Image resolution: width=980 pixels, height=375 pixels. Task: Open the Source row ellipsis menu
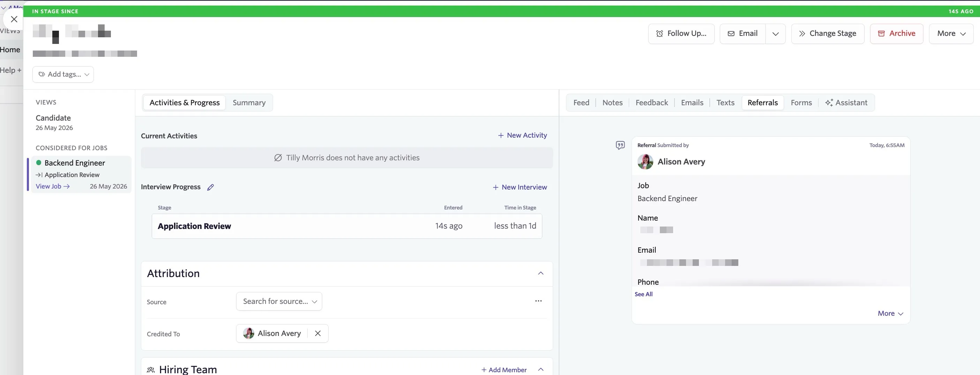[x=538, y=301]
